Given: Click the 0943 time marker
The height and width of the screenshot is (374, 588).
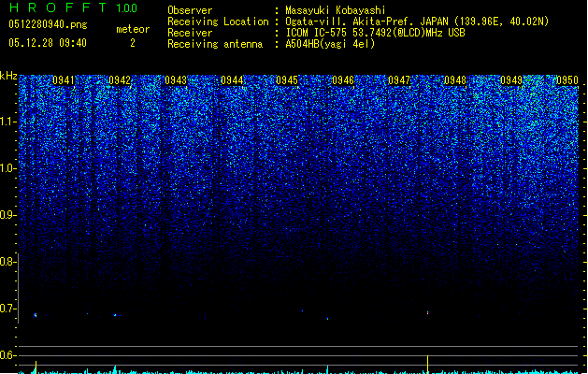Looking at the screenshot, I should coord(176,80).
